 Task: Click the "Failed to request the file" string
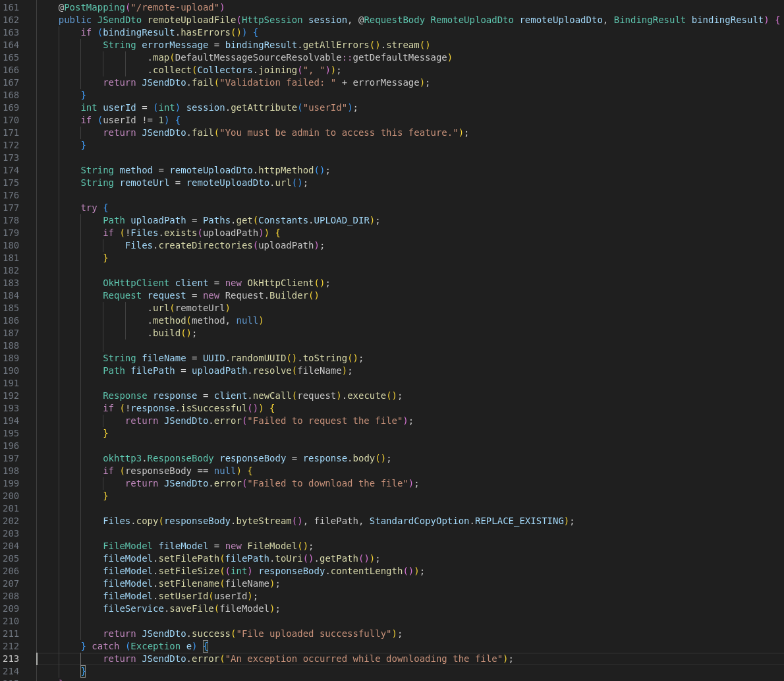pos(322,421)
